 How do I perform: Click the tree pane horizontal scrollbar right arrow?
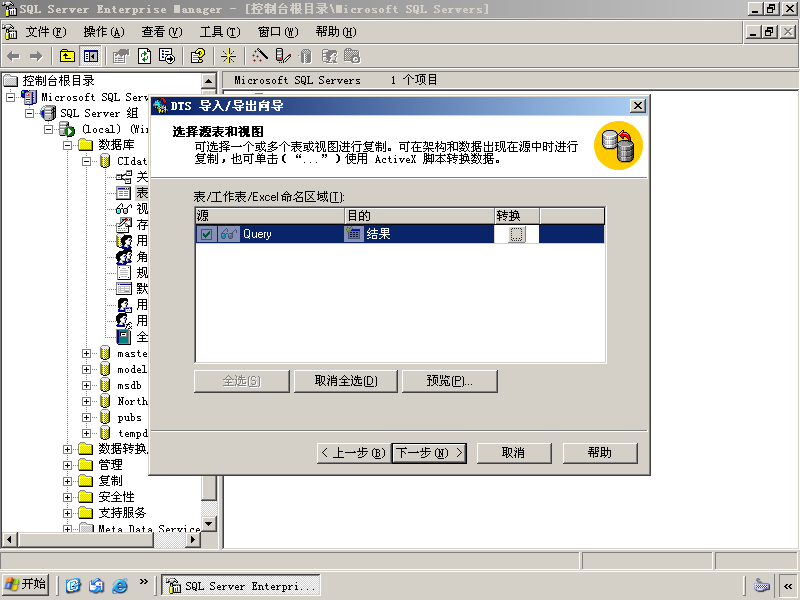click(193, 539)
